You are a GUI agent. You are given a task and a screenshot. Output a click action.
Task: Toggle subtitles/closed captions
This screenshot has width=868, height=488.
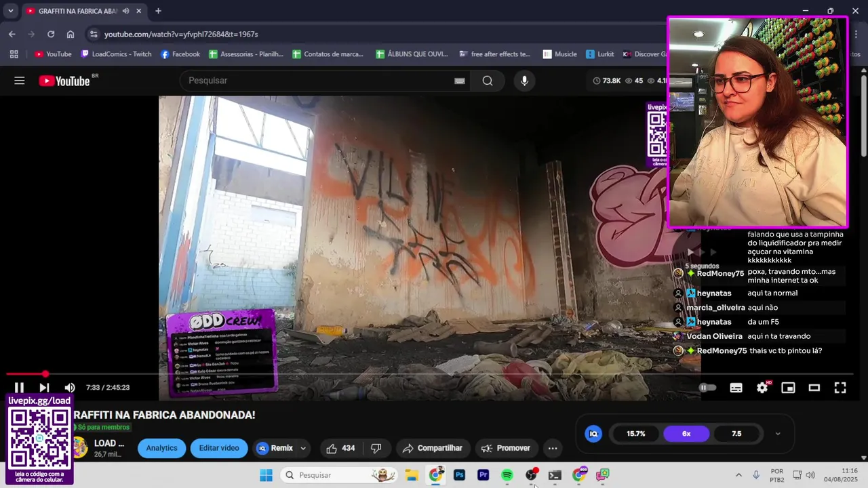click(736, 388)
